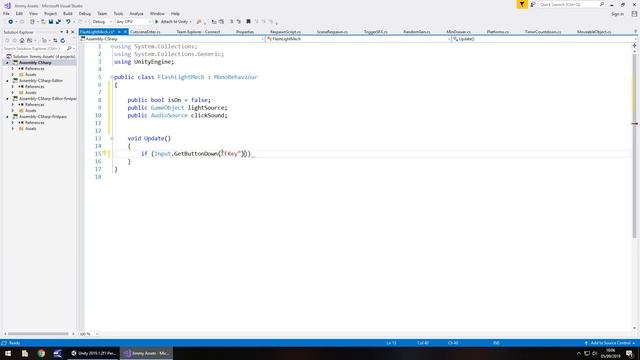Open File Explorer from the taskbar
Screen dimensions: 640x360
(24, 353)
